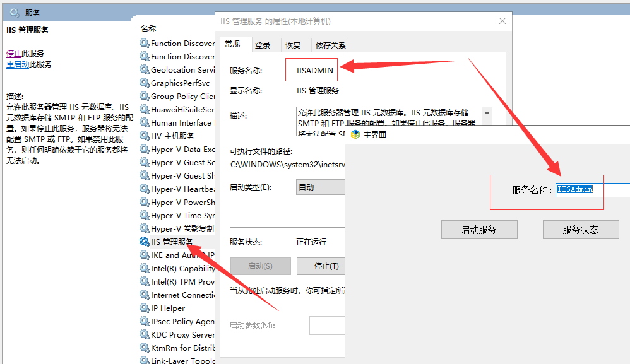Click gear icon next to IIS 管理服务
Screen dimensions: 630x364
coord(144,242)
